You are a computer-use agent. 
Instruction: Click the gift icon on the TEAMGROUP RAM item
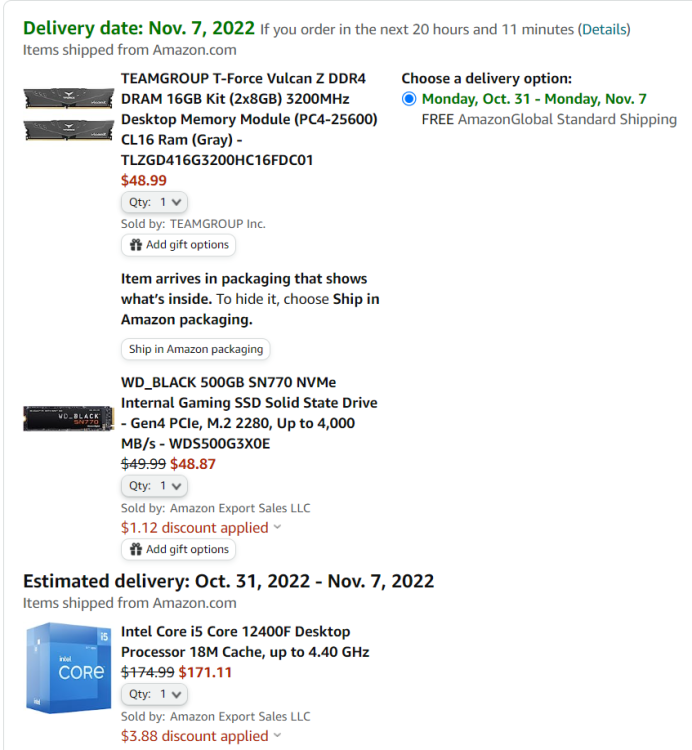click(136, 245)
